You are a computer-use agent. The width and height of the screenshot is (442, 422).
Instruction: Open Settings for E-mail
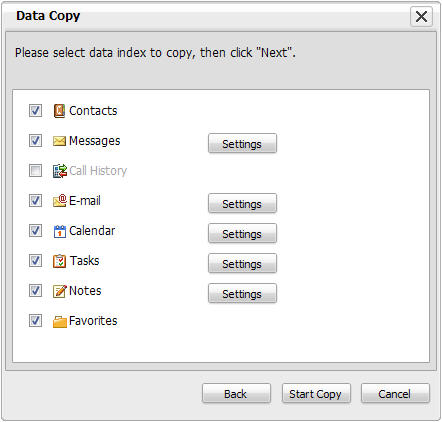click(242, 203)
